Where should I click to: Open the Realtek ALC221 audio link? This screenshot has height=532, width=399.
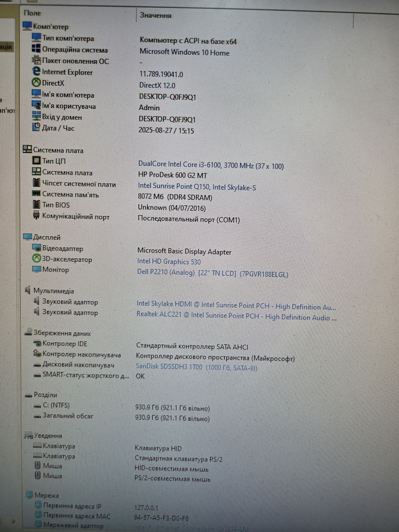236,316
